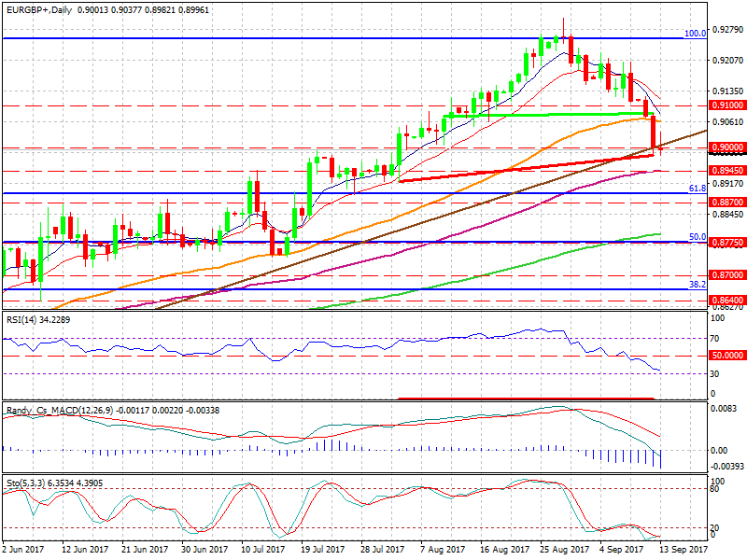The height and width of the screenshot is (560, 747).
Task: Click the 2 Jun 2017 date label
Action: 25,552
